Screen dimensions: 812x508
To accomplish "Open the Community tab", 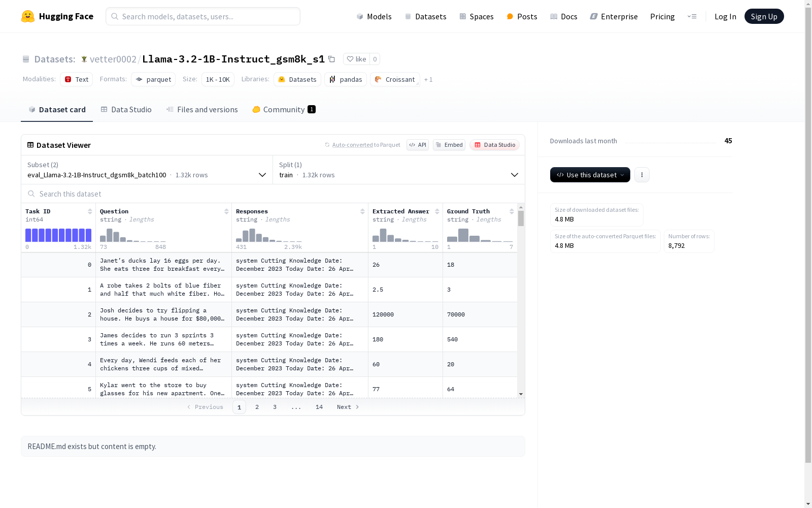I will (x=284, y=110).
